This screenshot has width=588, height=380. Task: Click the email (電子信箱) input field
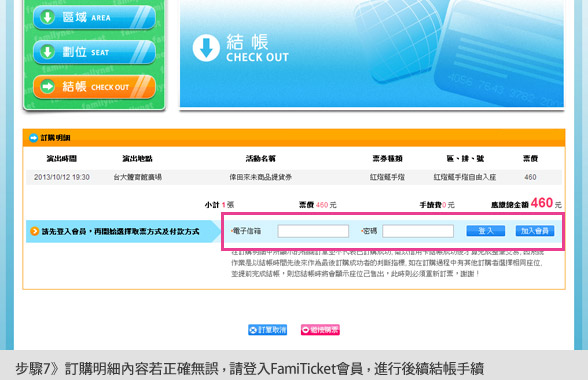(313, 231)
